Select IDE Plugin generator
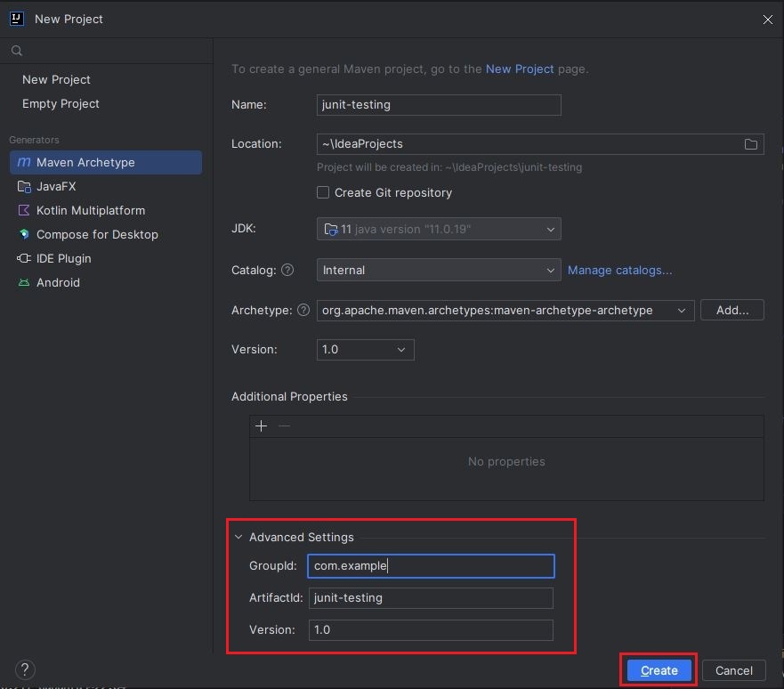The image size is (784, 689). click(x=106, y=258)
